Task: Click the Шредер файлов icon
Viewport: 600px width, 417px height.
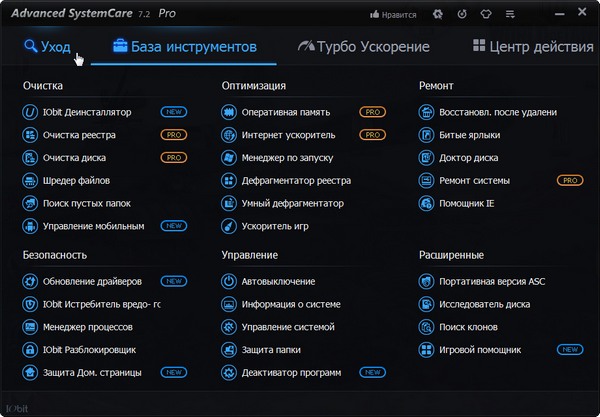Action: click(30, 181)
